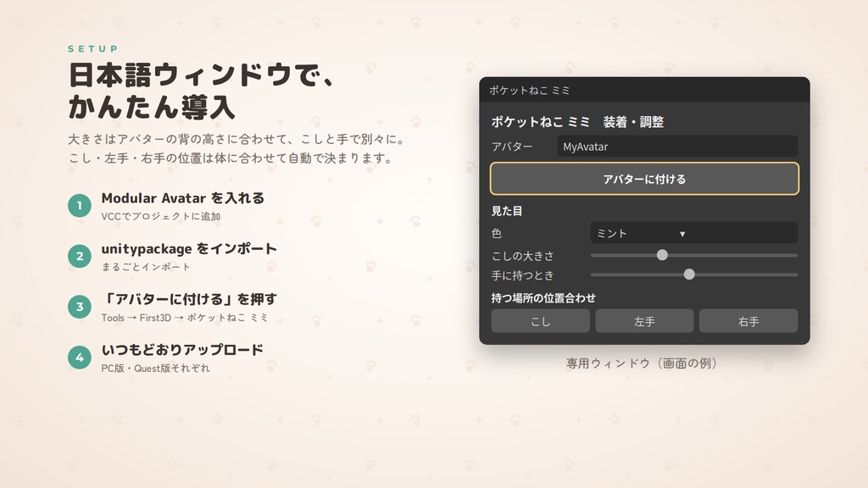Click the こしの大きさ label
868x488 pixels.
(x=522, y=256)
